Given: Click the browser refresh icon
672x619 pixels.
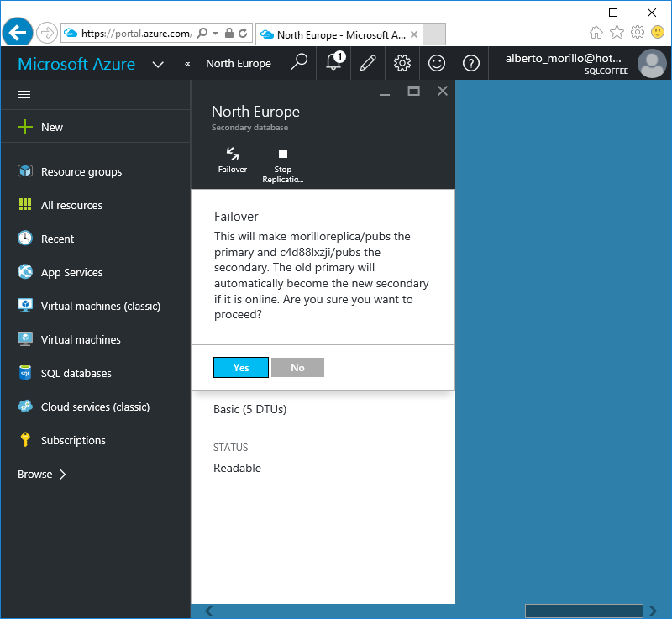Looking at the screenshot, I should tap(243, 33).
